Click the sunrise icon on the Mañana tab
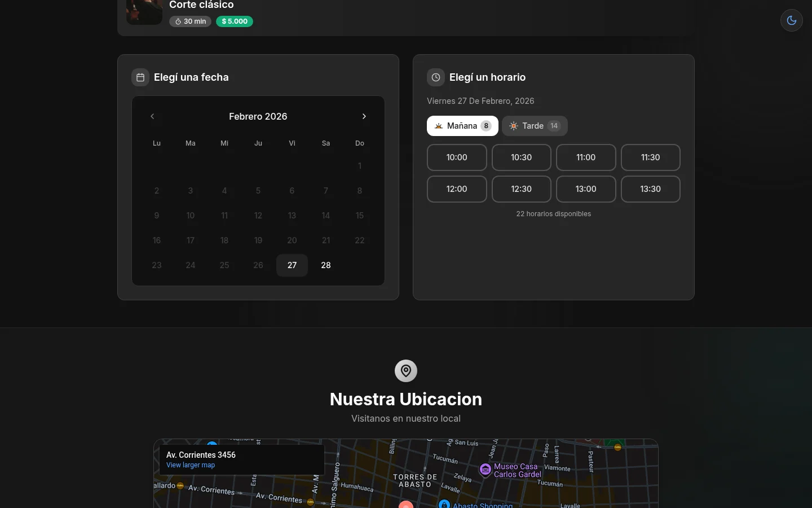812x508 pixels. [x=439, y=126]
